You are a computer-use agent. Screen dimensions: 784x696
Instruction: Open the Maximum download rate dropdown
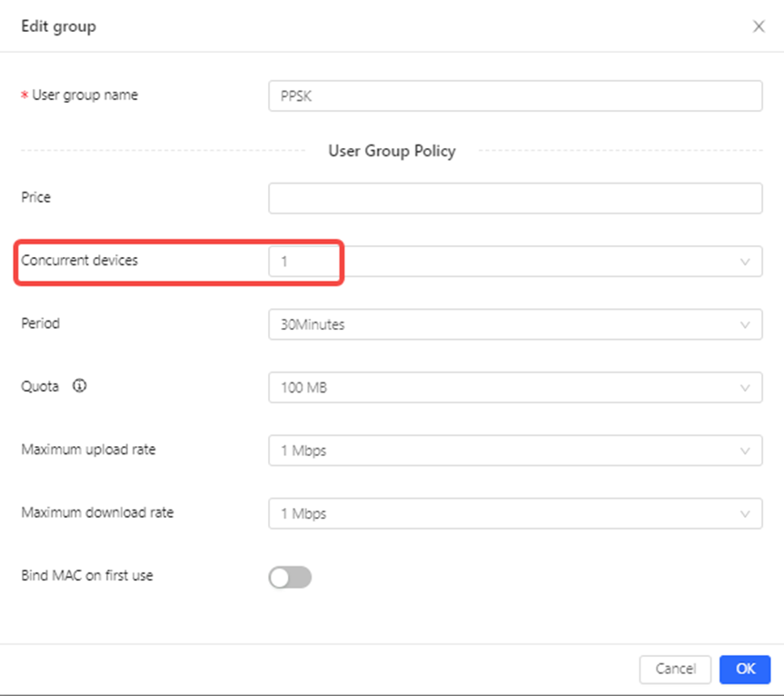pyautogui.click(x=515, y=513)
